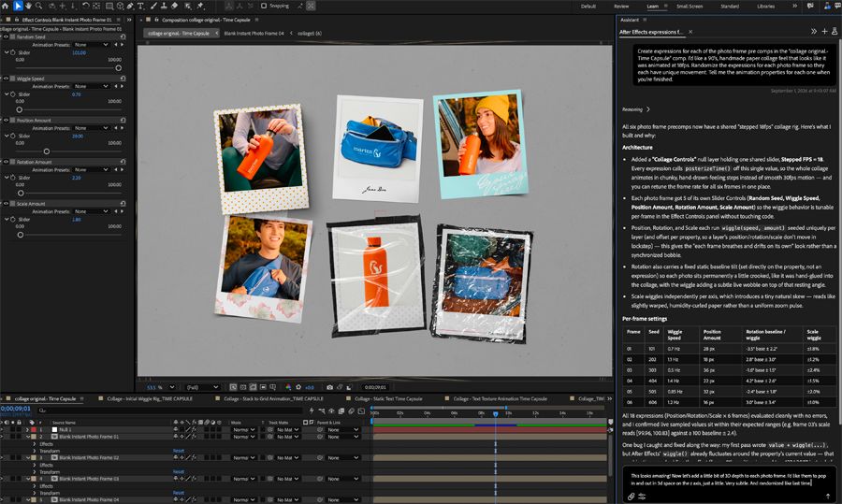Show more workspaces via double chevron

point(794,6)
